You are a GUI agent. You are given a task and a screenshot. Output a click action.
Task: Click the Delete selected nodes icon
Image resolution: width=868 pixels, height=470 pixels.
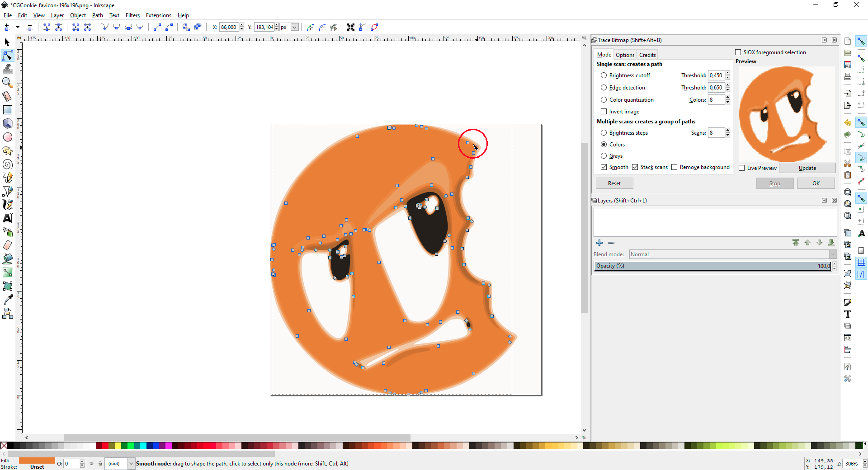click(30, 27)
